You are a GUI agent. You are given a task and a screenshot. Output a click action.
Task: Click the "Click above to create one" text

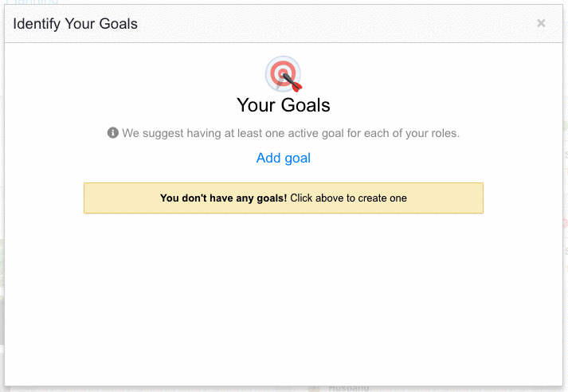point(348,198)
